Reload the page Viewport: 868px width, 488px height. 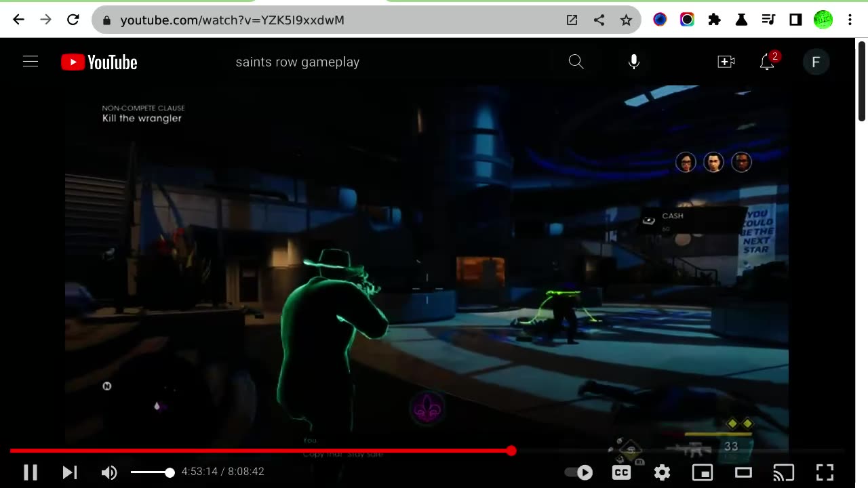point(73,20)
